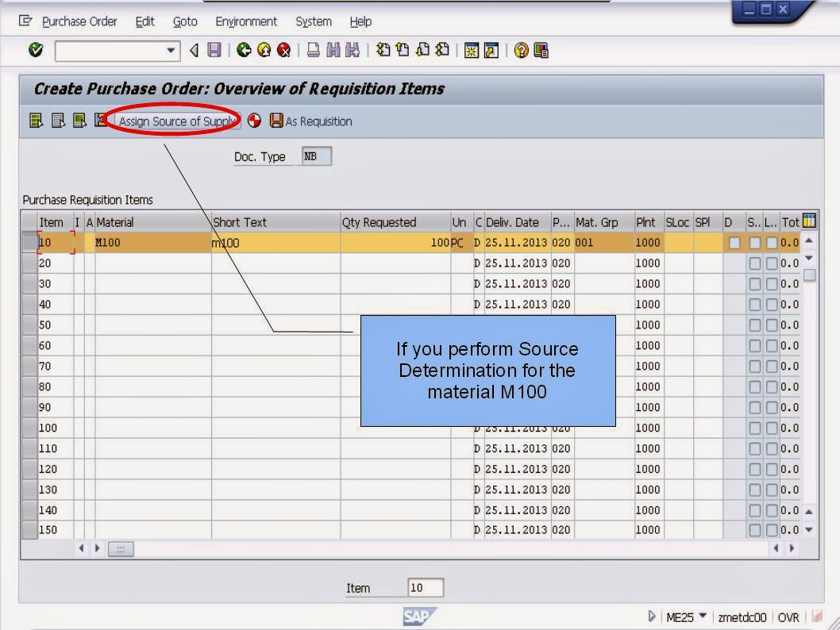The width and height of the screenshot is (840, 630).
Task: Click the red circle icon before As Requisition
Action: pyautogui.click(x=255, y=121)
